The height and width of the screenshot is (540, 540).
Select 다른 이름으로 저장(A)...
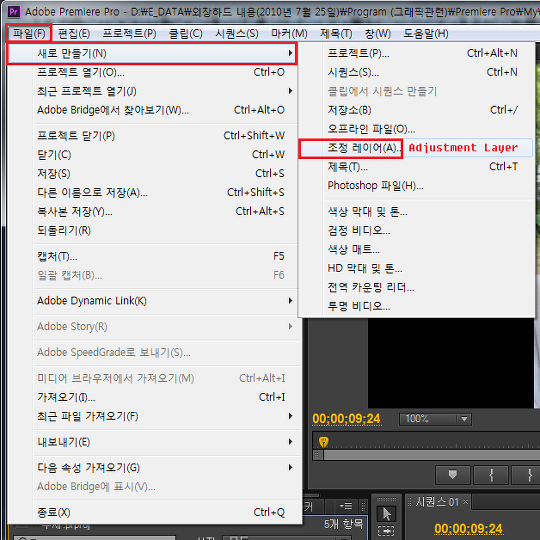pos(152,193)
